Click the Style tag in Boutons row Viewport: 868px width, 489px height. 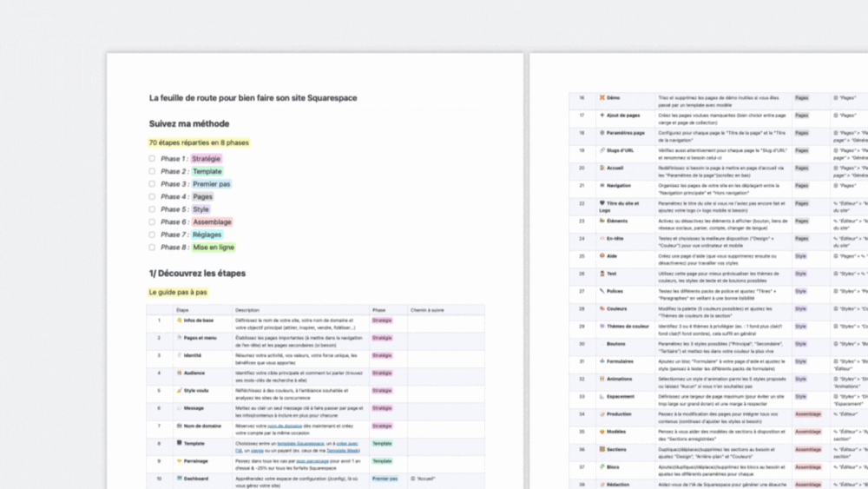pos(800,344)
